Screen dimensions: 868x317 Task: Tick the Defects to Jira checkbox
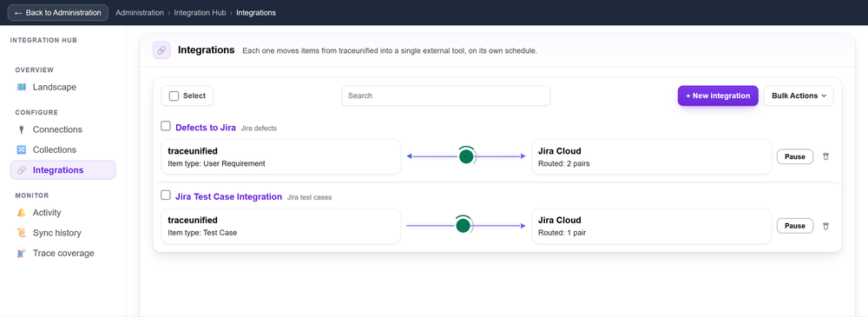(166, 126)
